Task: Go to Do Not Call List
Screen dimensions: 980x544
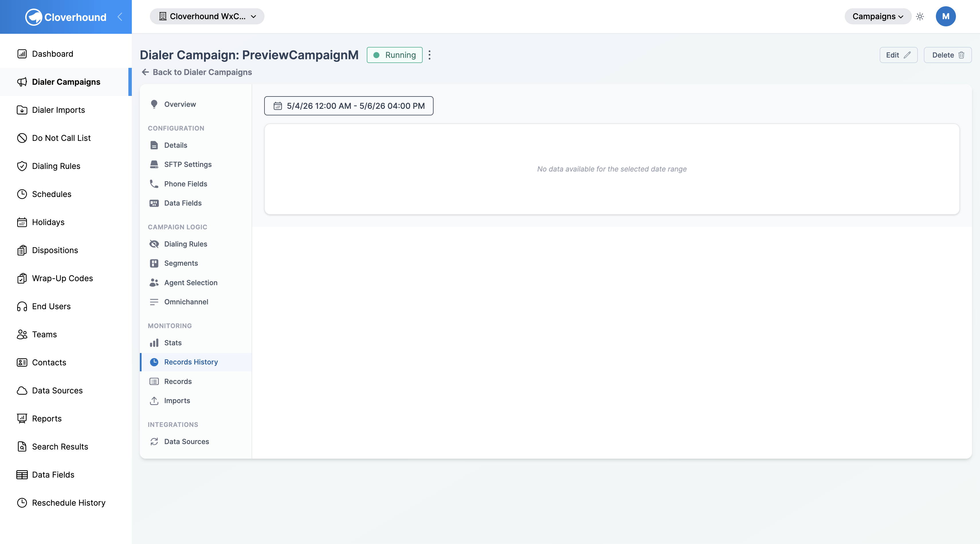Action: coord(65,138)
